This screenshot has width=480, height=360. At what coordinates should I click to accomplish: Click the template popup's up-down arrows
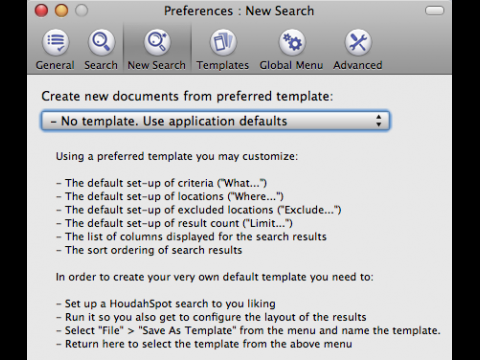(378, 121)
